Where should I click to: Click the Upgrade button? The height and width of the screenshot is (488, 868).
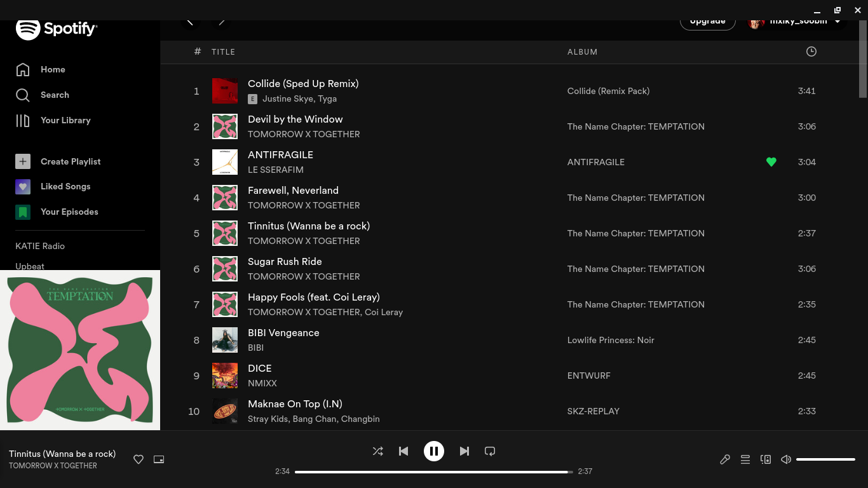click(708, 22)
